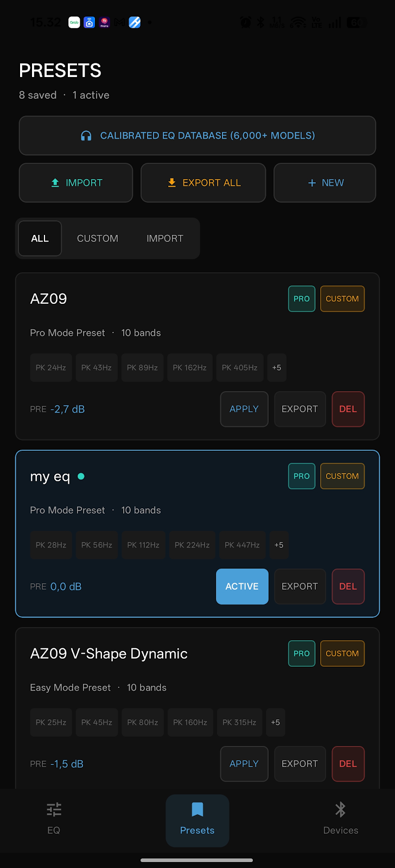
Task: Export the AZ09 preset
Action: [x=300, y=409]
